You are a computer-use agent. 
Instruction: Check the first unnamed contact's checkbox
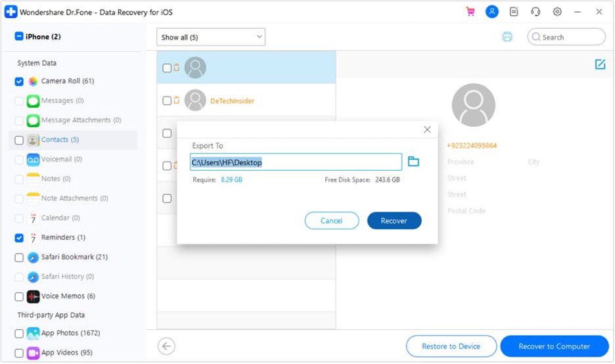coord(167,68)
